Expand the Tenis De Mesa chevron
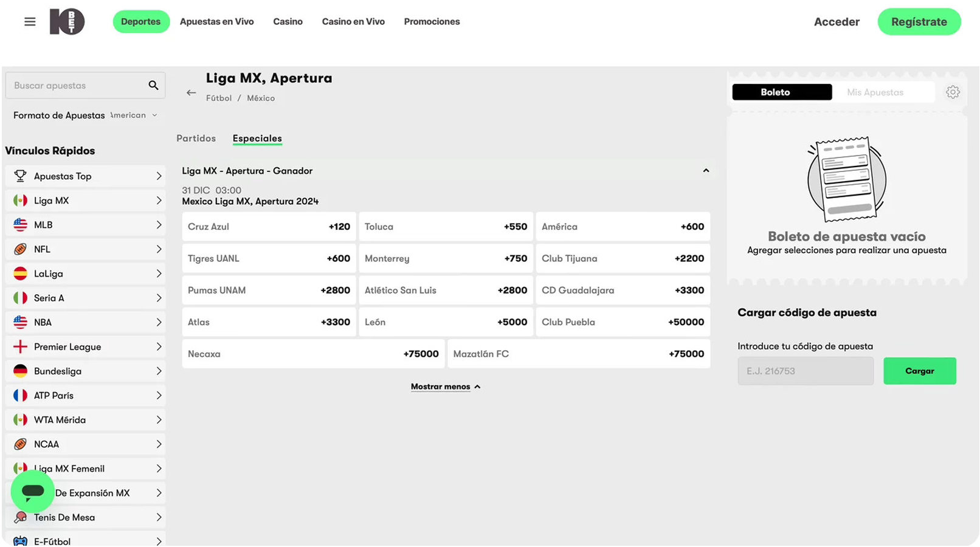 click(x=159, y=517)
